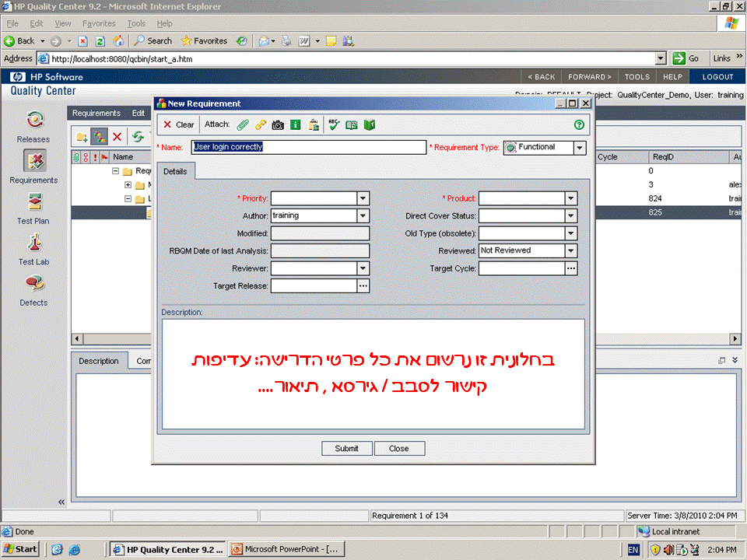Open the Releases module in sidebar

coord(33,127)
